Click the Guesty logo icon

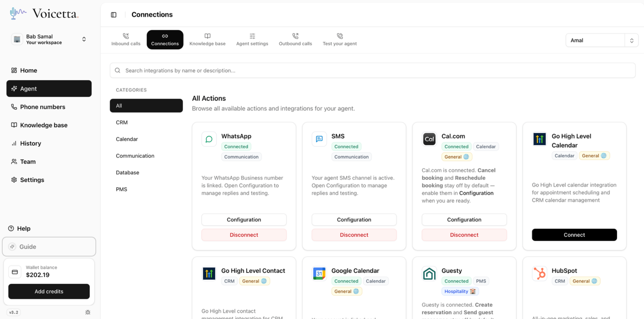[429, 274]
